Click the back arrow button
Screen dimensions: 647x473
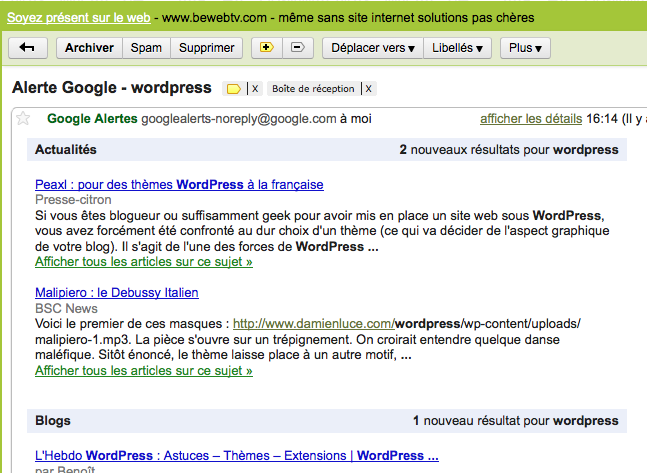coord(28,48)
